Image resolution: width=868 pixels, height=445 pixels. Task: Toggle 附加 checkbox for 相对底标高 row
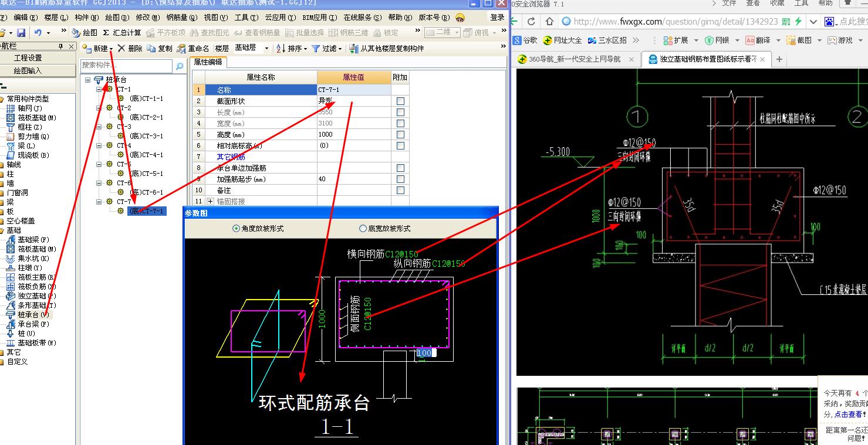click(x=400, y=145)
